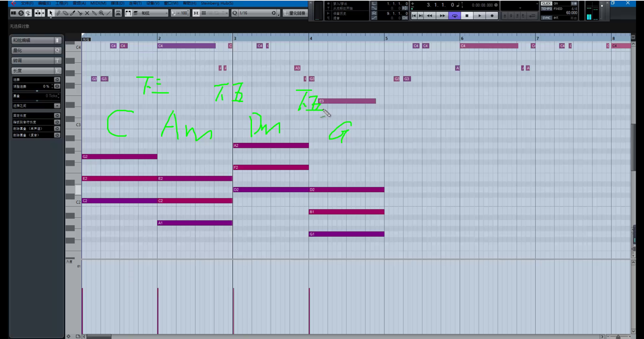Jump to next marker transport button
This screenshot has width=644, height=339.
(x=421, y=16)
